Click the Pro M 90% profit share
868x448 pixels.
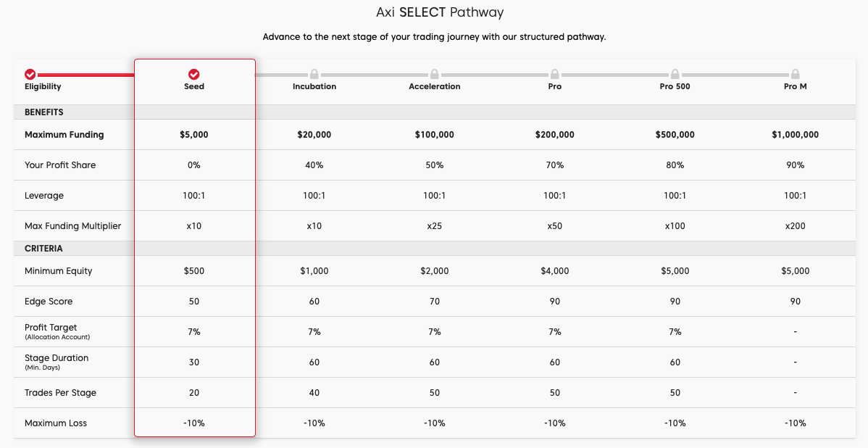point(796,165)
